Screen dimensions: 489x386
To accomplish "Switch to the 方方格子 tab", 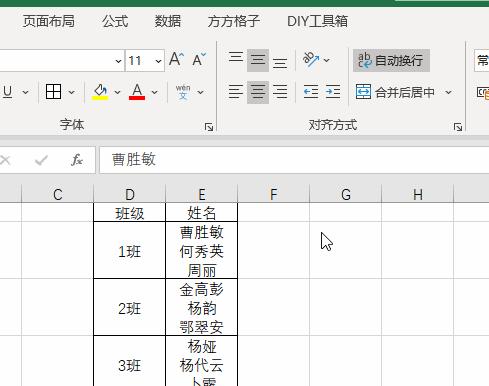I will pyautogui.click(x=233, y=21).
